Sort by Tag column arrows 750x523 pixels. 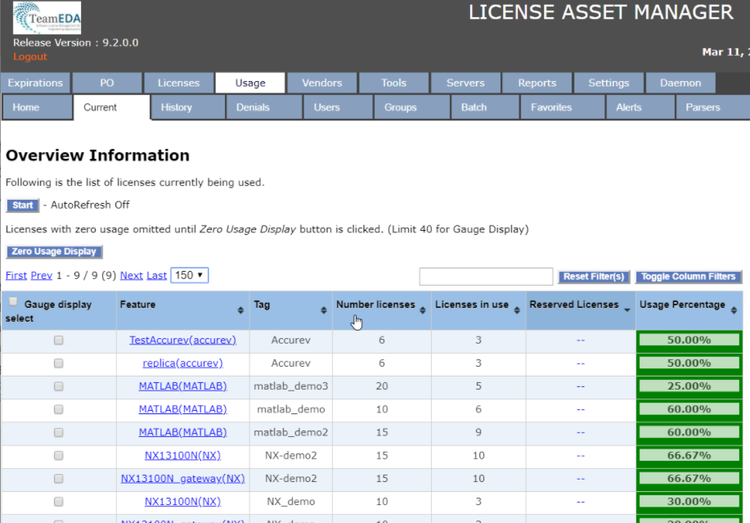point(323,311)
